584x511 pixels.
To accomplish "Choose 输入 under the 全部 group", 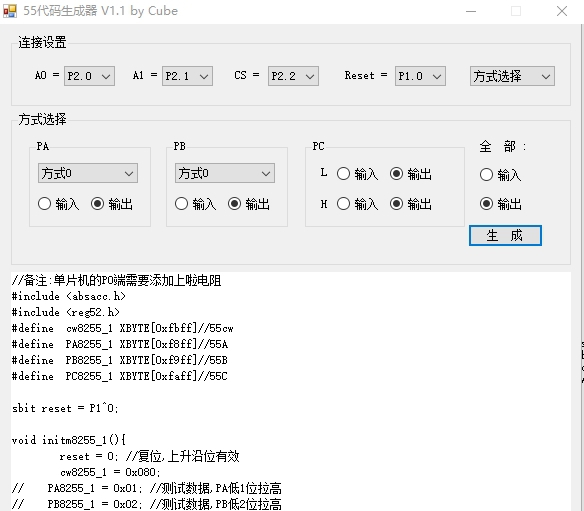I will coord(500,174).
